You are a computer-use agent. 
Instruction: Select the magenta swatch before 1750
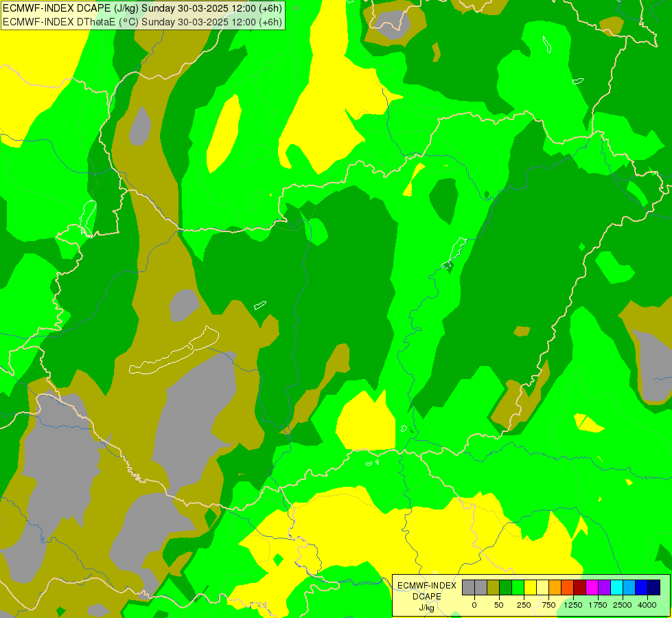592,588
